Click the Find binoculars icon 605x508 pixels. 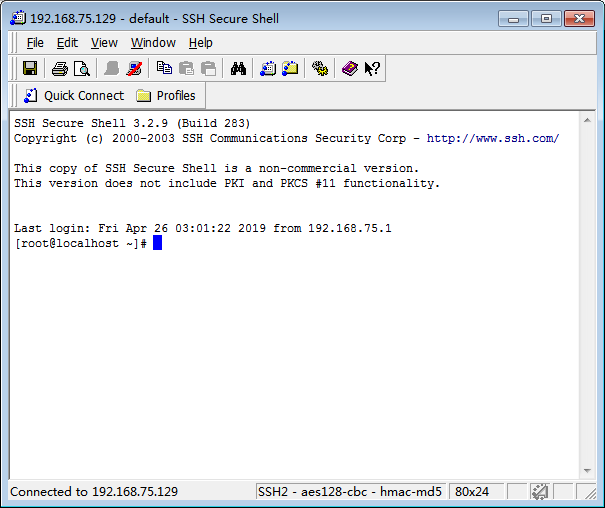click(238, 69)
